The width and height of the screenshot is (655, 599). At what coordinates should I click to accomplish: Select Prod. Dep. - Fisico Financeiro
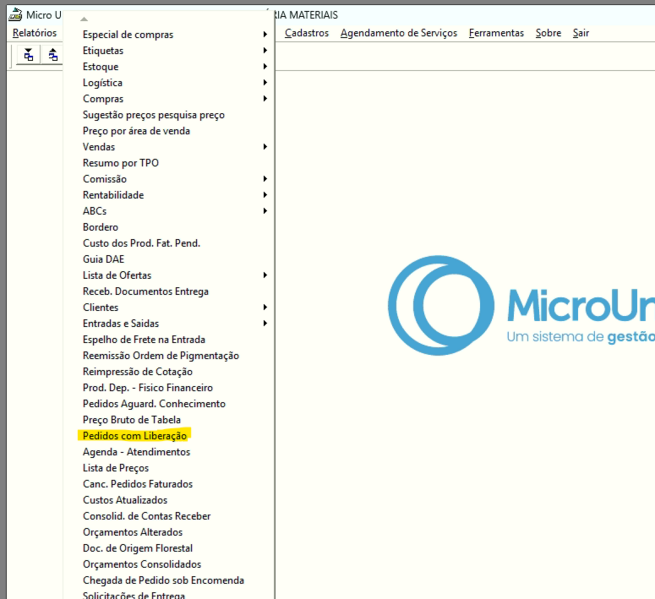[169, 388]
